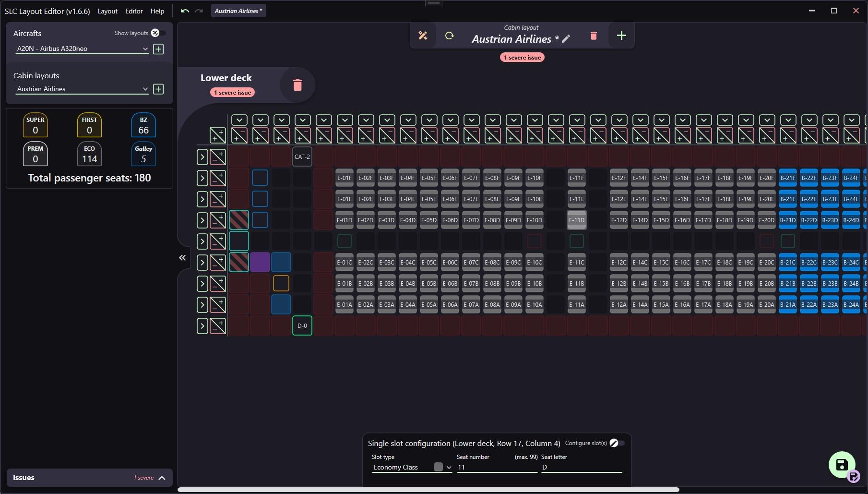Image resolution: width=868 pixels, height=494 pixels.
Task: Open the Austrian Airlines cabin layouts dropdown
Action: pyautogui.click(x=82, y=88)
